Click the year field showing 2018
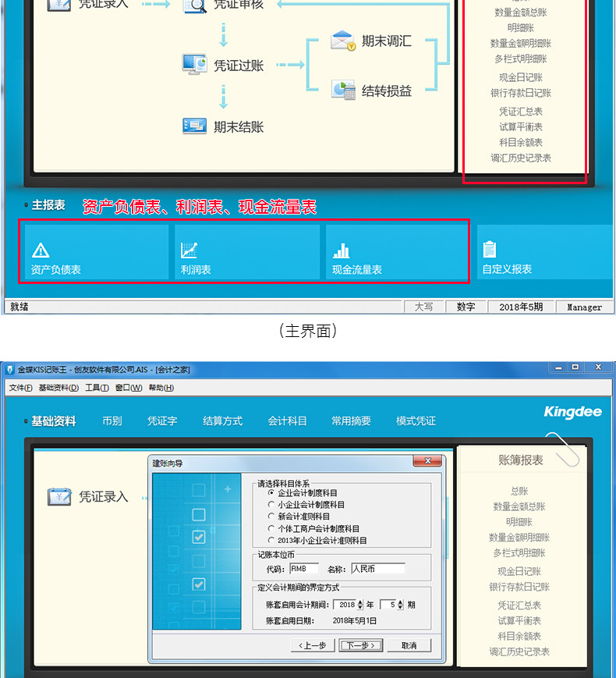 346,605
